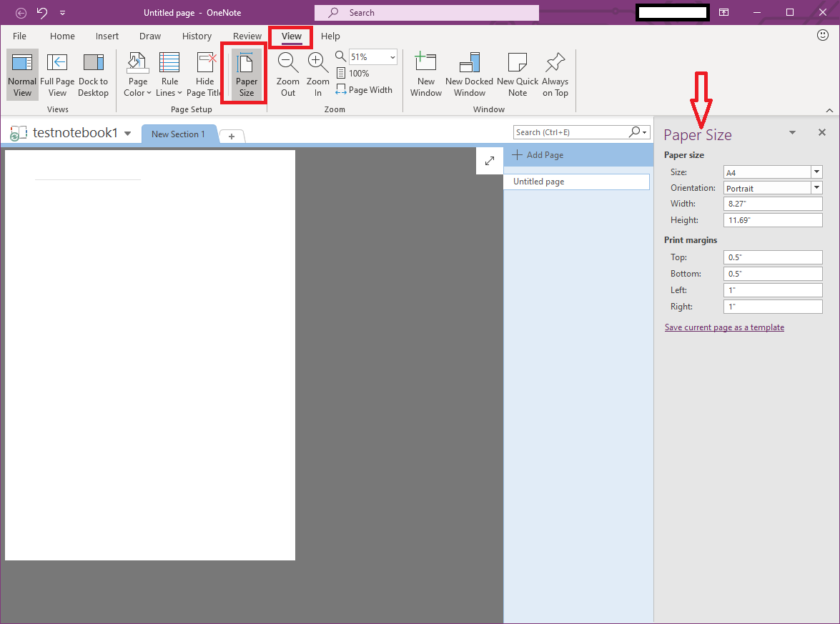Open the Orientation Portrait dropdown
The height and width of the screenshot is (624, 840).
click(816, 187)
